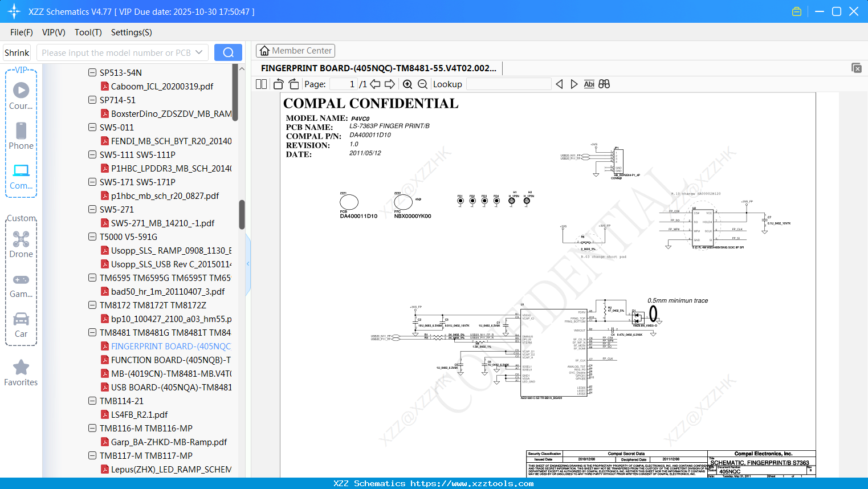Collapse the TM8481 tree node
868x489 pixels.
coord(92,332)
